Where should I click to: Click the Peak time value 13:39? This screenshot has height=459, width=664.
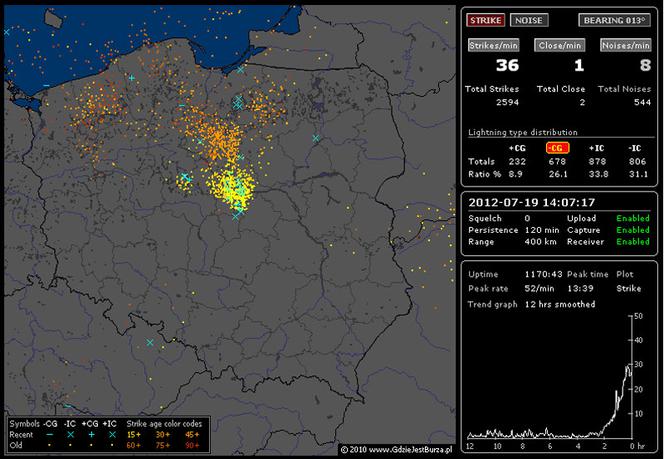(x=580, y=288)
